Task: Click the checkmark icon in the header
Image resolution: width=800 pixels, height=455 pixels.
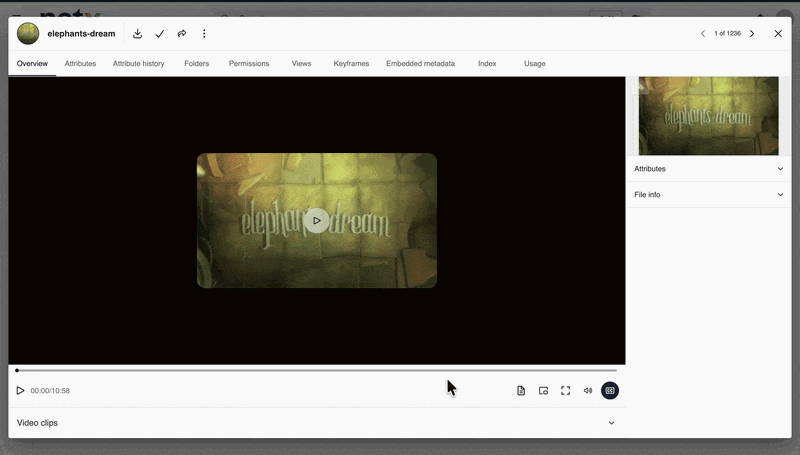Action: 160,34
